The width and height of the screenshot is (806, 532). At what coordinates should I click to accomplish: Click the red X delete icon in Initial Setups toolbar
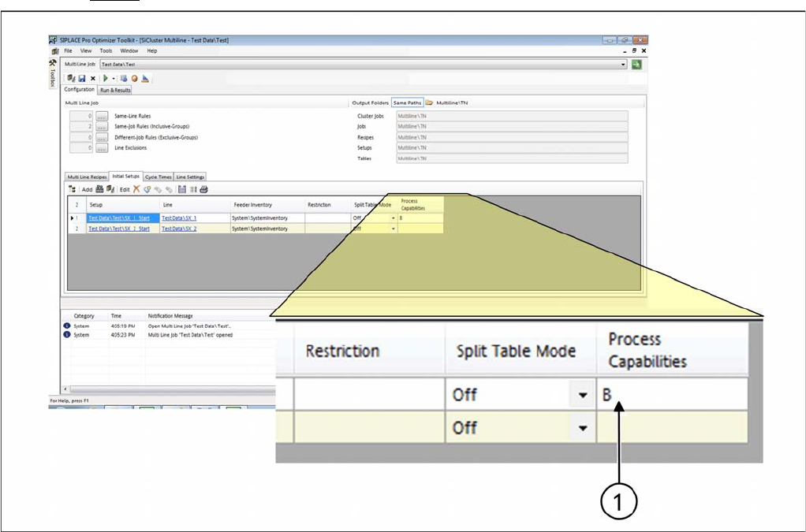tap(136, 189)
